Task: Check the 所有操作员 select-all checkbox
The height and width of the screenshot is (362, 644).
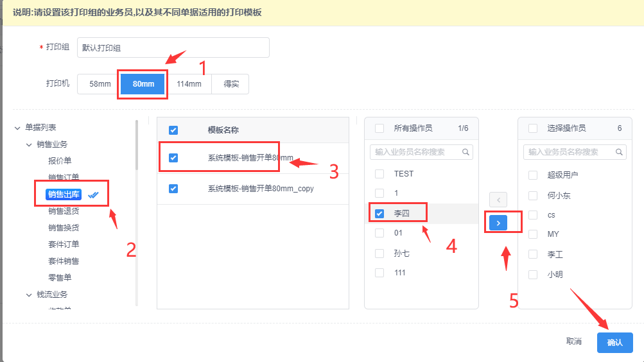Action: pyautogui.click(x=379, y=128)
